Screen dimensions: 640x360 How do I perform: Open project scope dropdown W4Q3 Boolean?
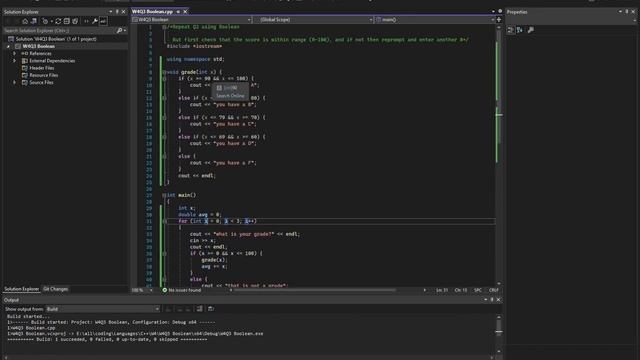(x=191, y=20)
